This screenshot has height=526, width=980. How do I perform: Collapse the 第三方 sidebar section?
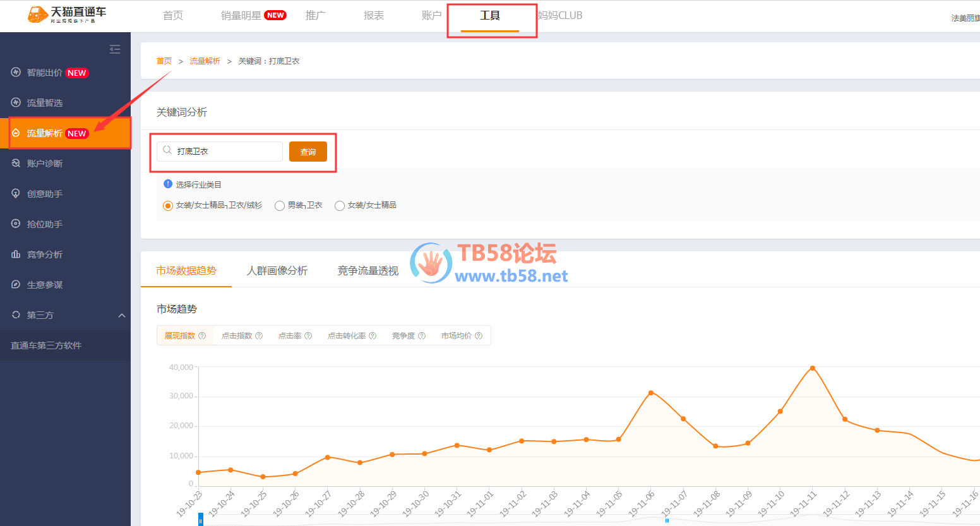tap(122, 315)
